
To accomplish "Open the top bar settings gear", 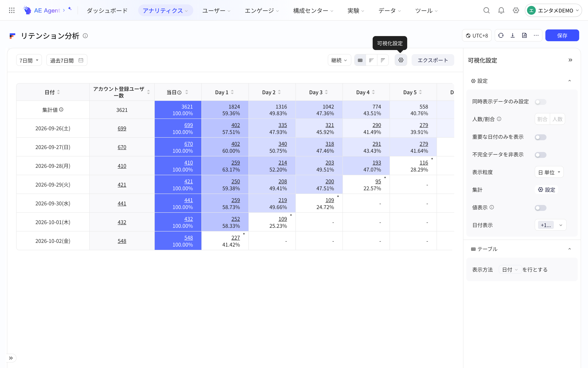I will pyautogui.click(x=516, y=10).
